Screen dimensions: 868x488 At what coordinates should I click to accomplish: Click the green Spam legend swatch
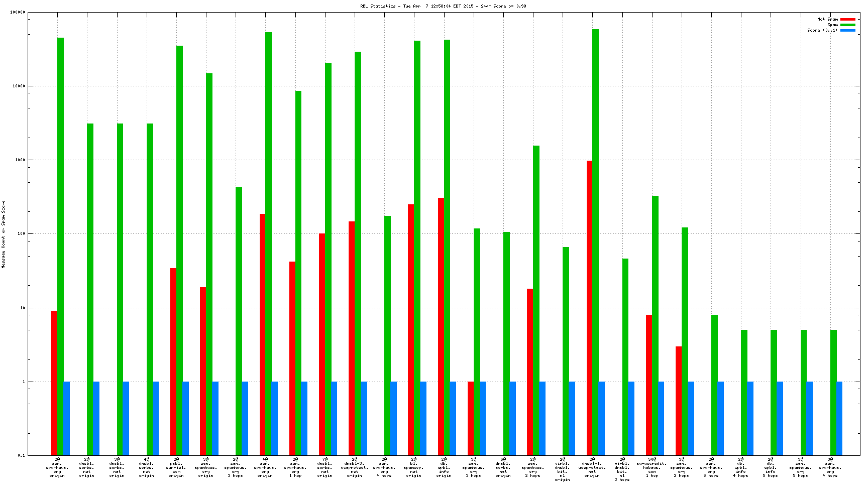coord(847,25)
